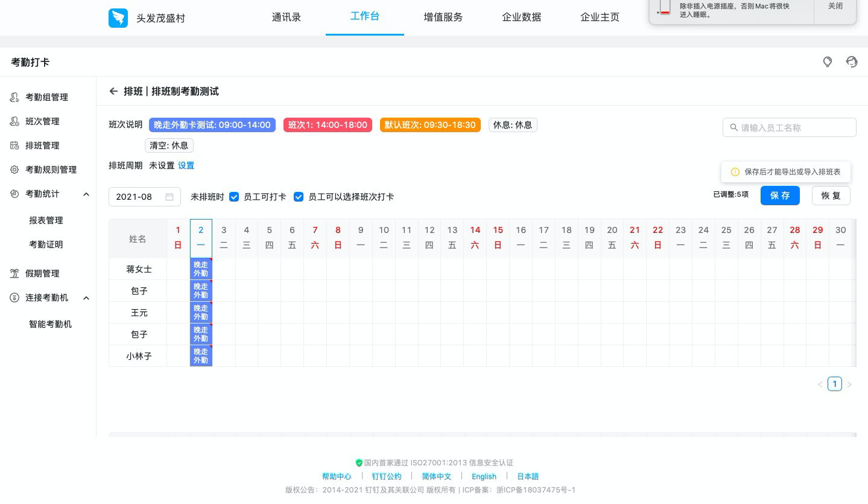Viewport: 868px width, 504px height.
Task: Click 设置 to configure 排班周期
Action: pos(186,165)
